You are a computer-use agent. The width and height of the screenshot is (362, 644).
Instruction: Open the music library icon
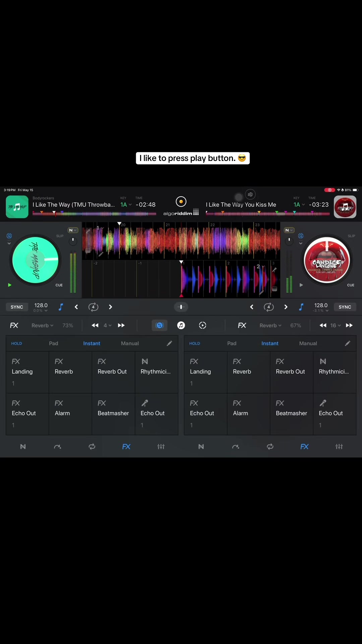tap(181, 325)
